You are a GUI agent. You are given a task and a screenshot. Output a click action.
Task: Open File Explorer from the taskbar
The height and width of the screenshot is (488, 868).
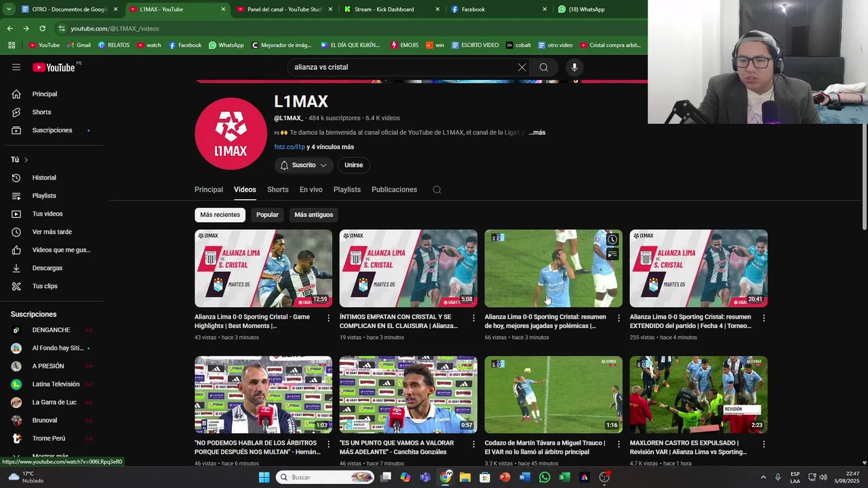(465, 477)
